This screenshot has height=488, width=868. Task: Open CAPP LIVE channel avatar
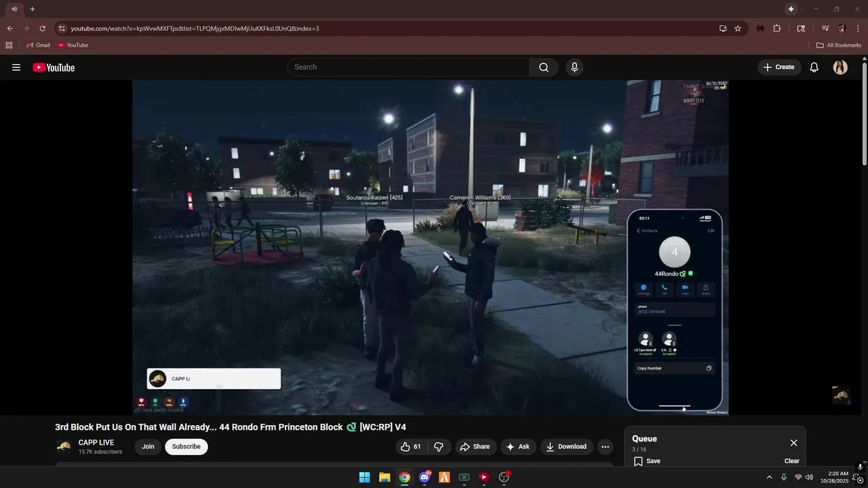[64, 447]
